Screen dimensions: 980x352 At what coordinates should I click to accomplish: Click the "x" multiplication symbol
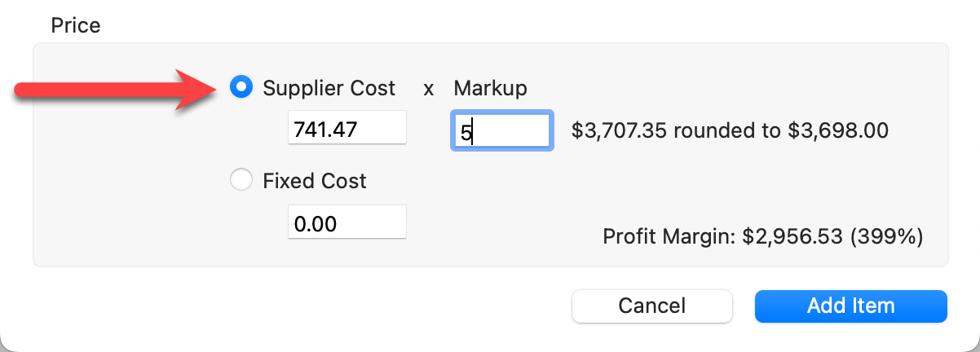(428, 89)
